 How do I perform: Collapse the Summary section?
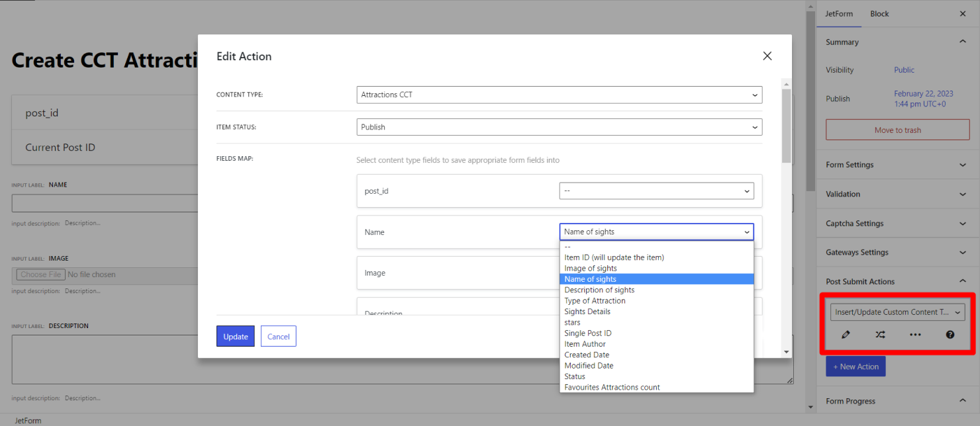pos(962,42)
